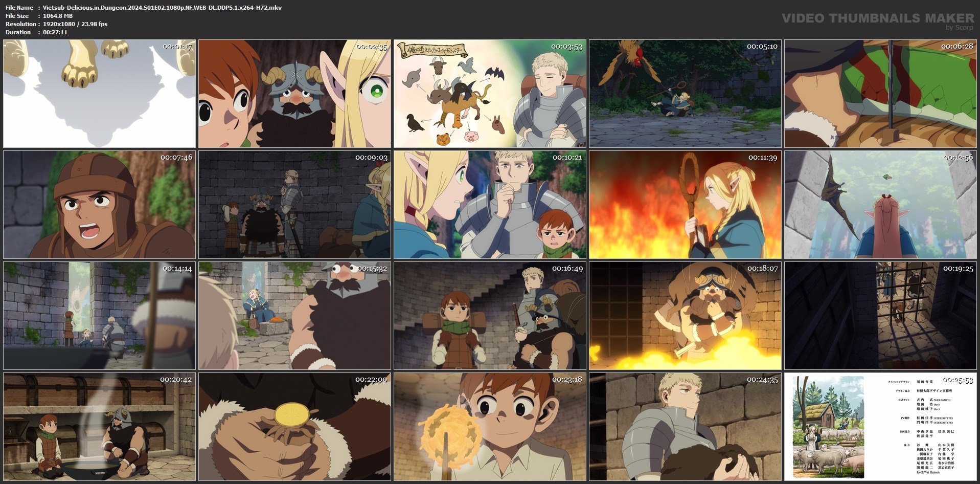Choose the thumbnail at 00:09:03
The width and height of the screenshot is (980, 484).
tap(294, 205)
